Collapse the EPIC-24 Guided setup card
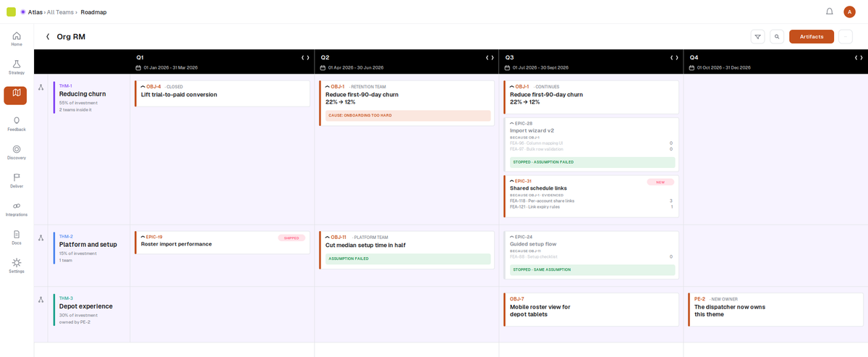This screenshot has height=357, width=868. (x=512, y=237)
